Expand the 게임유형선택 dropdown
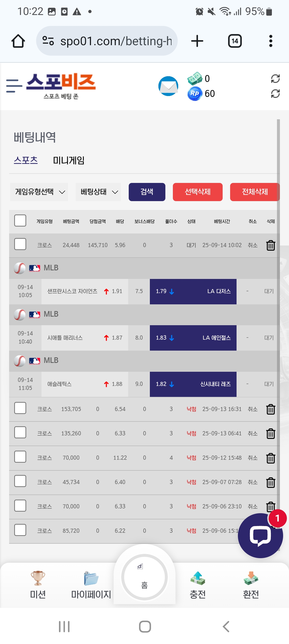289x644 pixels. click(39, 192)
